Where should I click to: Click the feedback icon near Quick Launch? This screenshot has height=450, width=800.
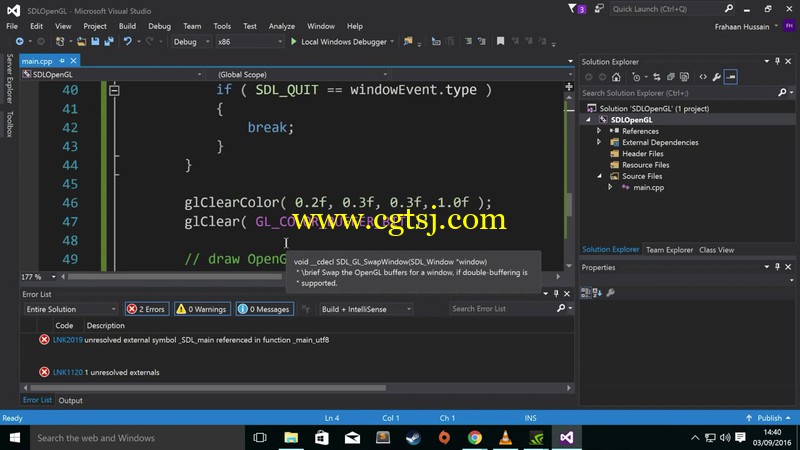pos(599,9)
